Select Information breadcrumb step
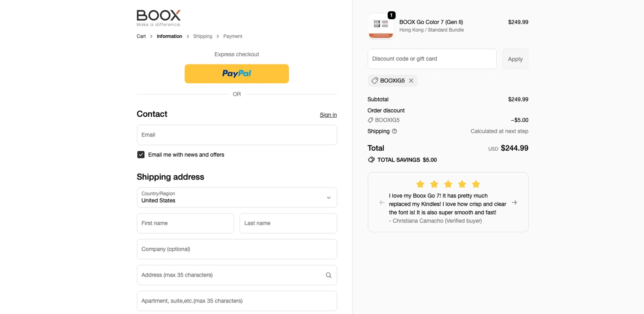This screenshot has width=644, height=314. (x=170, y=37)
